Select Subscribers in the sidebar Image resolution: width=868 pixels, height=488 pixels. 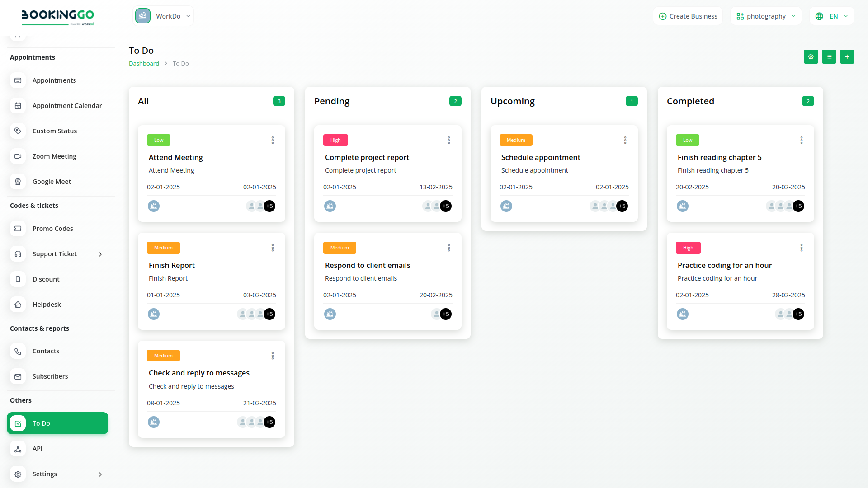point(50,376)
